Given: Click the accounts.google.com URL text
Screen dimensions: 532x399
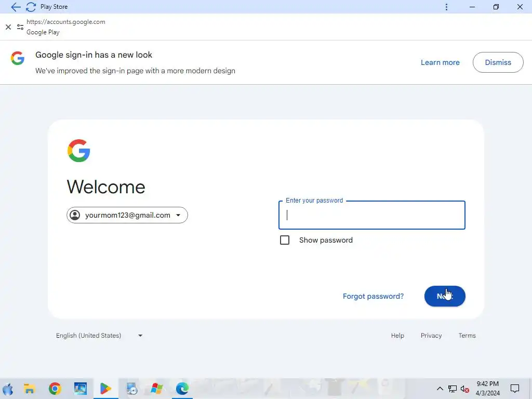Looking at the screenshot, I should 66,22.
